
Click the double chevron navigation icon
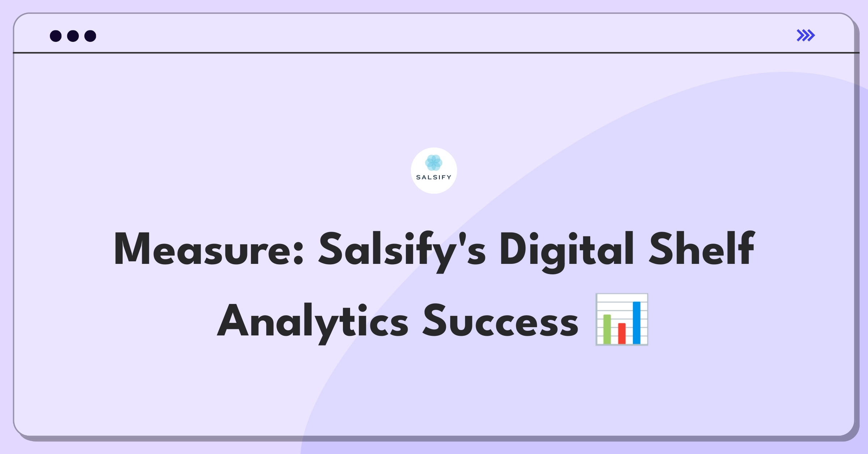point(806,35)
